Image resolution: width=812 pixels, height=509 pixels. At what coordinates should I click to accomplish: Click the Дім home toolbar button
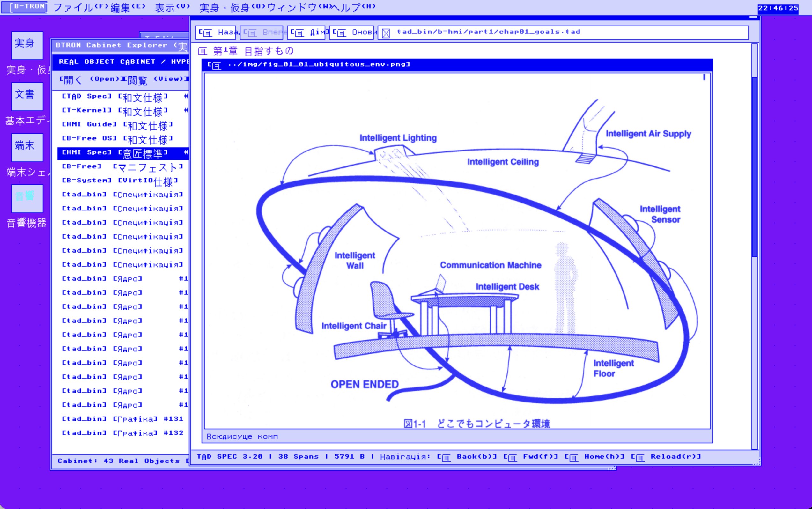306,33
